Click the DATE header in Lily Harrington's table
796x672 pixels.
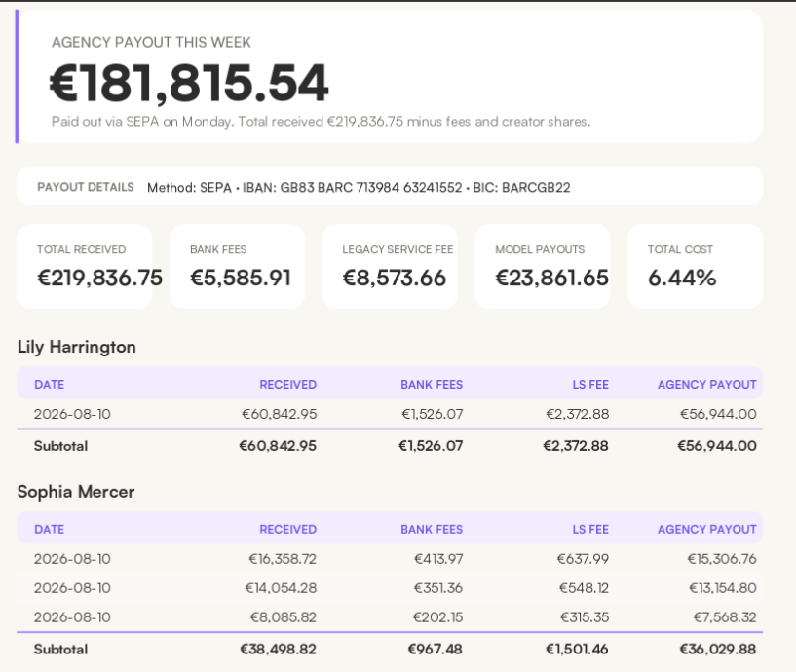pyautogui.click(x=50, y=385)
